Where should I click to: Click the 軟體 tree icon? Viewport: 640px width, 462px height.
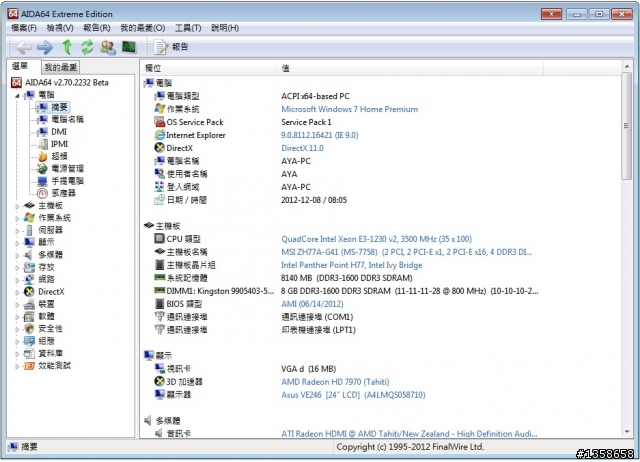29,317
